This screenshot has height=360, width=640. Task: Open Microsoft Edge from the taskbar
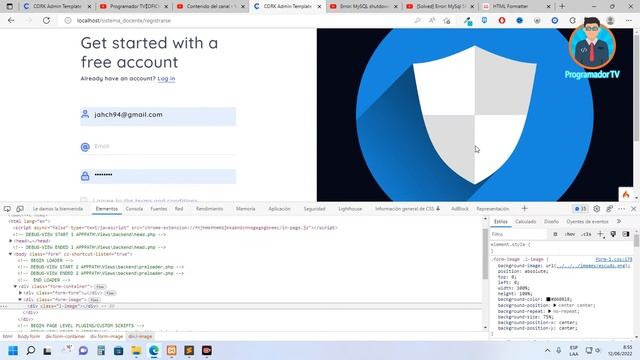click(x=154, y=351)
